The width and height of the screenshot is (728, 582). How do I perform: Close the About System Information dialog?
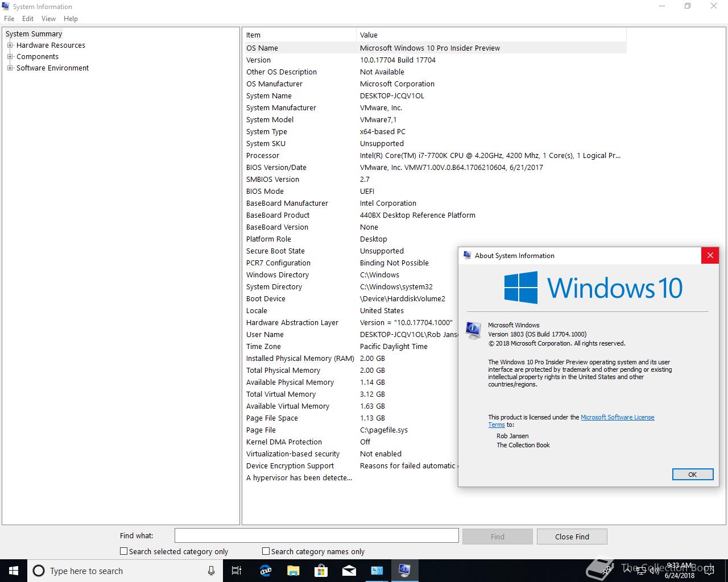coord(710,255)
